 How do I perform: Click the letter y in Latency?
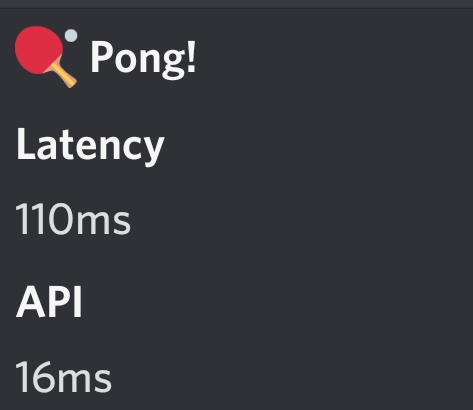[152, 151]
